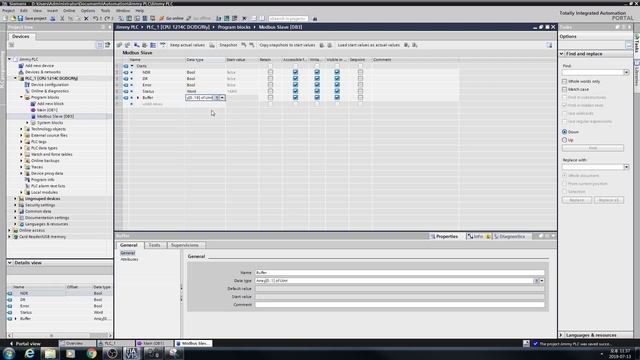
Task: Click the Modbus Slave [DB3] block icon
Action: 33,116
